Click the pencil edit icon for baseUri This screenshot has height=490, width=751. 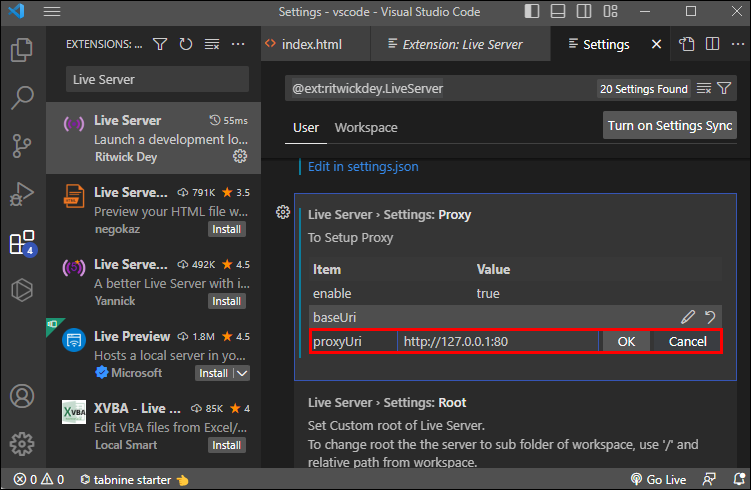[687, 317]
